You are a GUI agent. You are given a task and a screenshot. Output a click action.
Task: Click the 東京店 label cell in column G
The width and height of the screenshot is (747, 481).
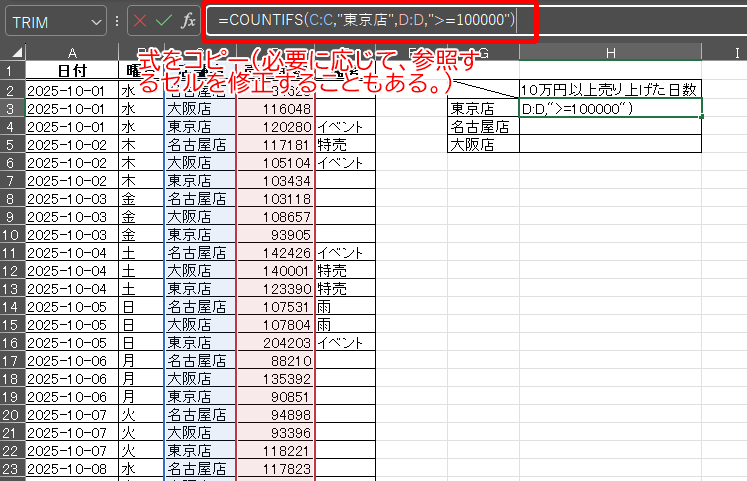(482, 108)
